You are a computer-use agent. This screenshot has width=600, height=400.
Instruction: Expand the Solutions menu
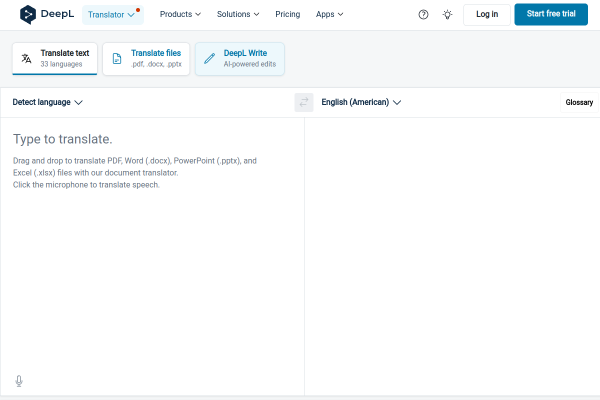[238, 14]
